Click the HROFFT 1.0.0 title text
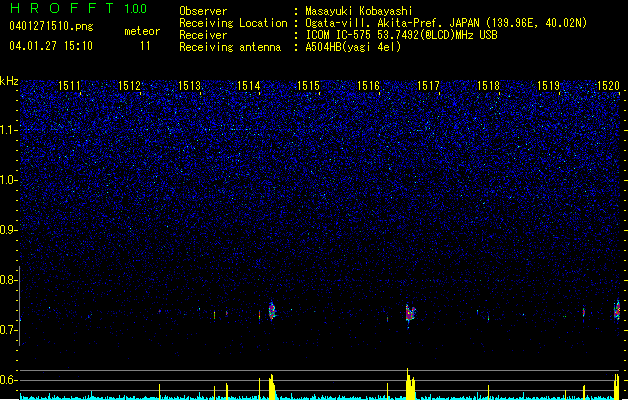 point(78,8)
